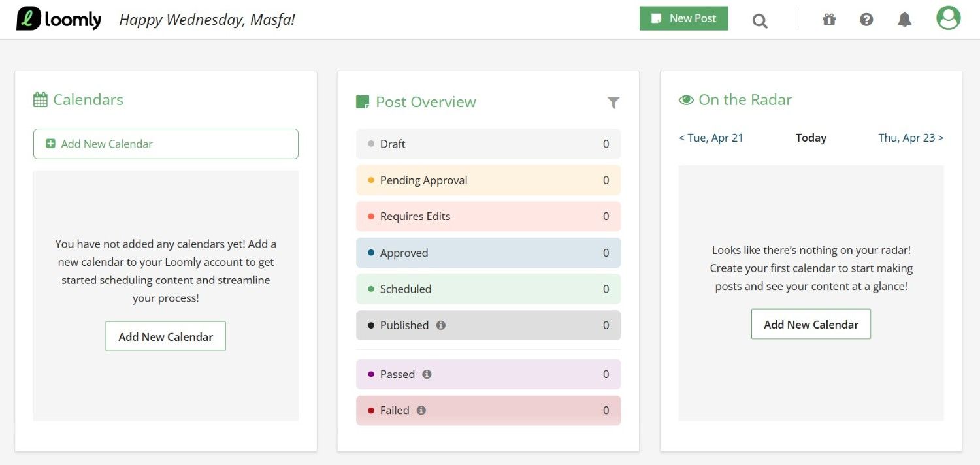Click the gift box rewards icon

click(828, 20)
